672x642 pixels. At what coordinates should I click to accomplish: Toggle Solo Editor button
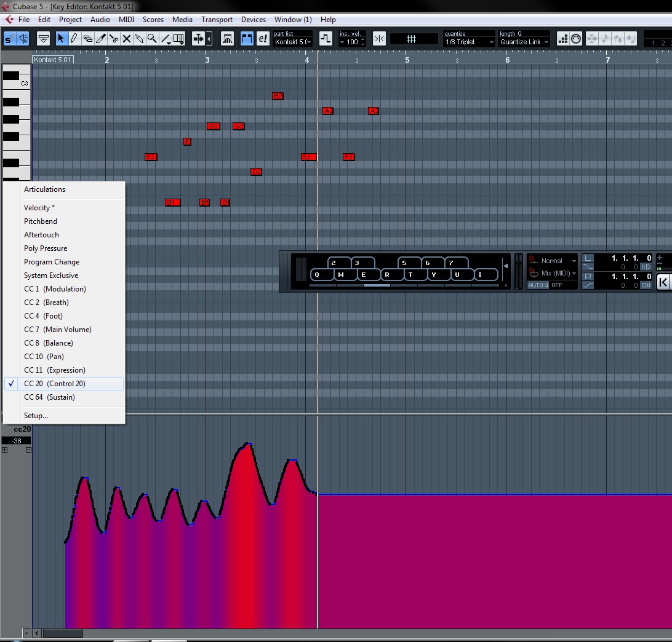click(9, 39)
